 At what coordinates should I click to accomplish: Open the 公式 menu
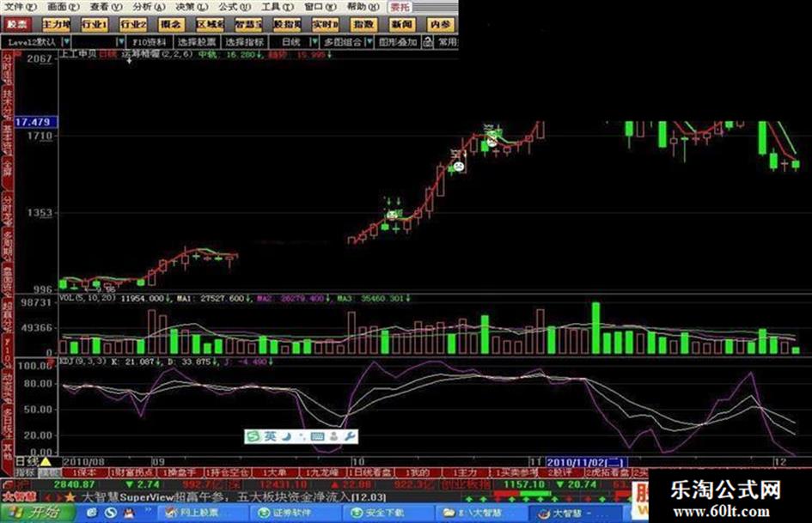pyautogui.click(x=234, y=7)
